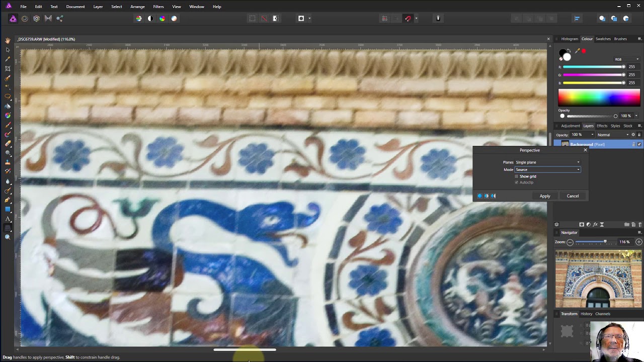This screenshot has height=362, width=644.
Task: Open the Mode dropdown (Source)
Action: pyautogui.click(x=547, y=169)
